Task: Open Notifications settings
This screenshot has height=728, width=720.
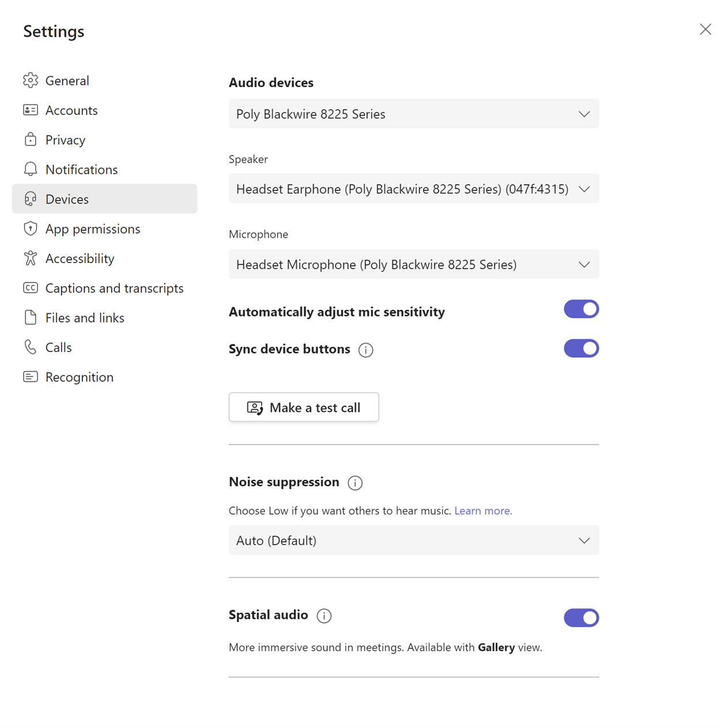Action: tap(104, 169)
